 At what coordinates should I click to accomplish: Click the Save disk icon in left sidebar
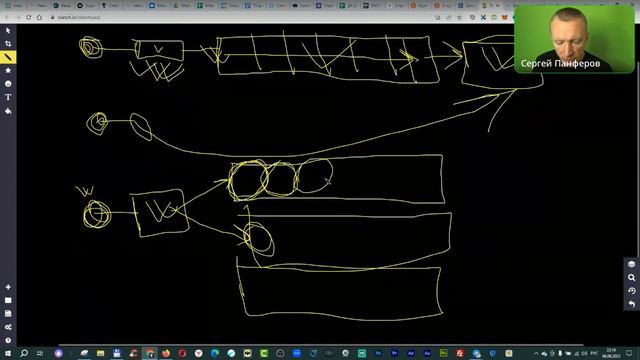pos(8,313)
